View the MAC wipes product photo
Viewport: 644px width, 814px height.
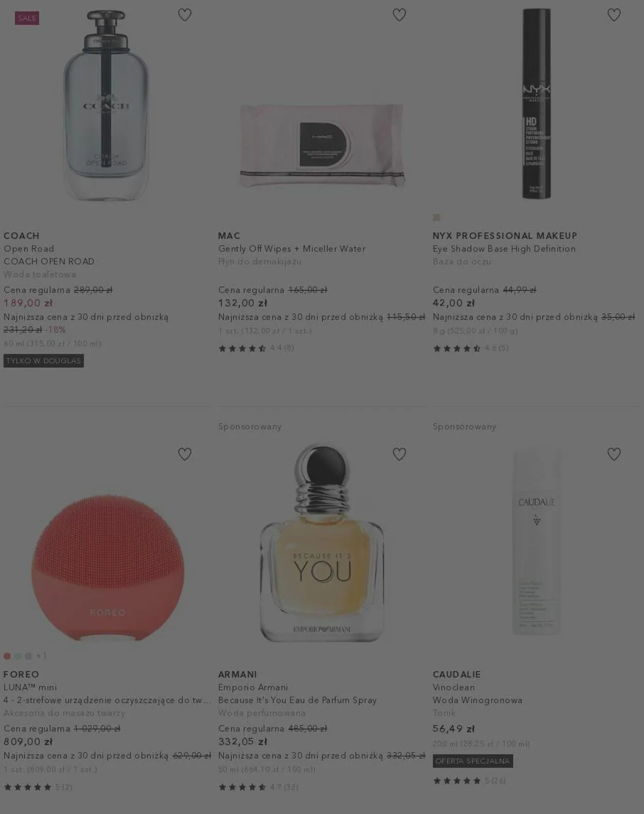pyautogui.click(x=321, y=145)
